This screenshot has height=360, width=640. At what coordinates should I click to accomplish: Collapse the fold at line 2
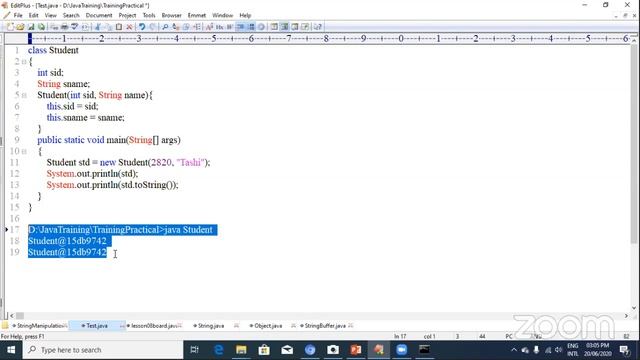24,62
